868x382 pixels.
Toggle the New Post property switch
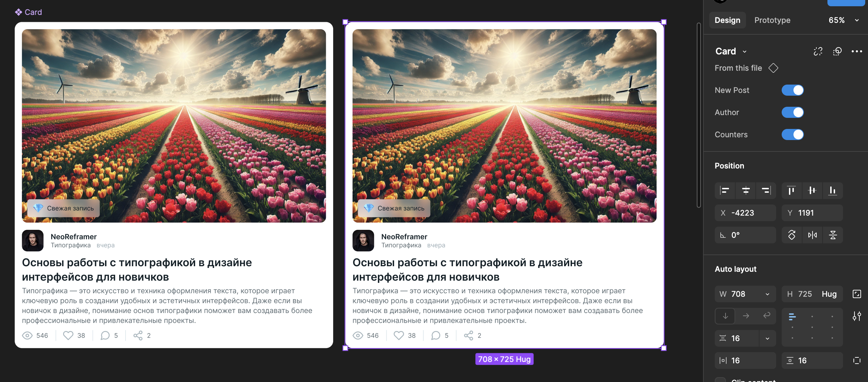(792, 90)
